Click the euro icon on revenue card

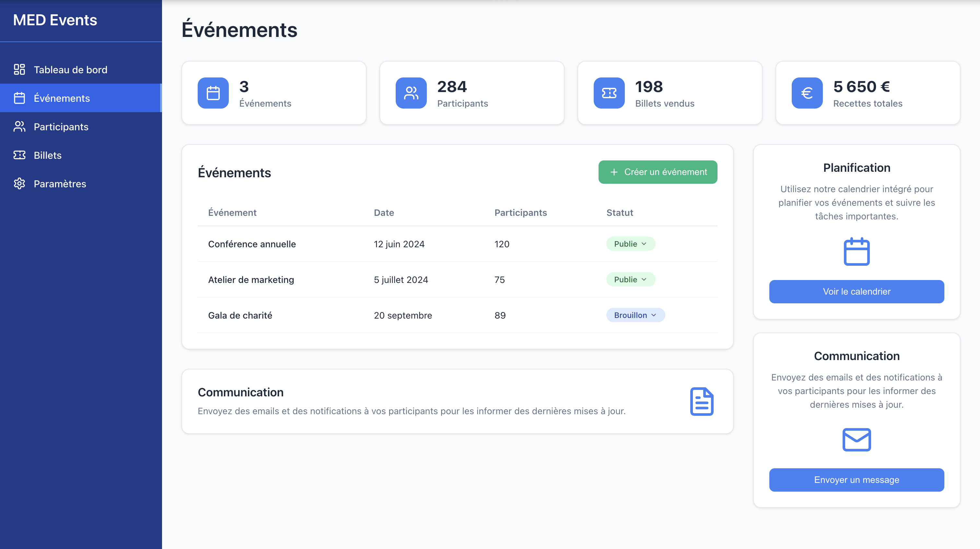(x=807, y=92)
